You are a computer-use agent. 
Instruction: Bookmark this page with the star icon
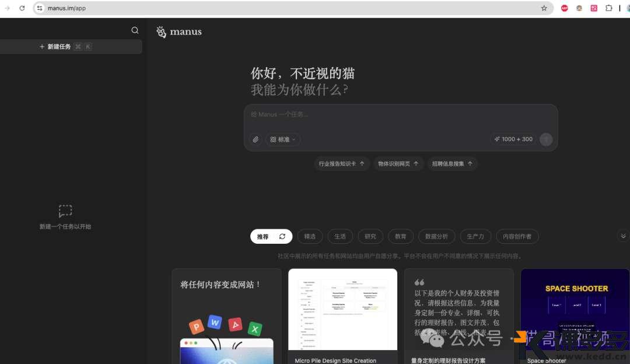tap(544, 8)
